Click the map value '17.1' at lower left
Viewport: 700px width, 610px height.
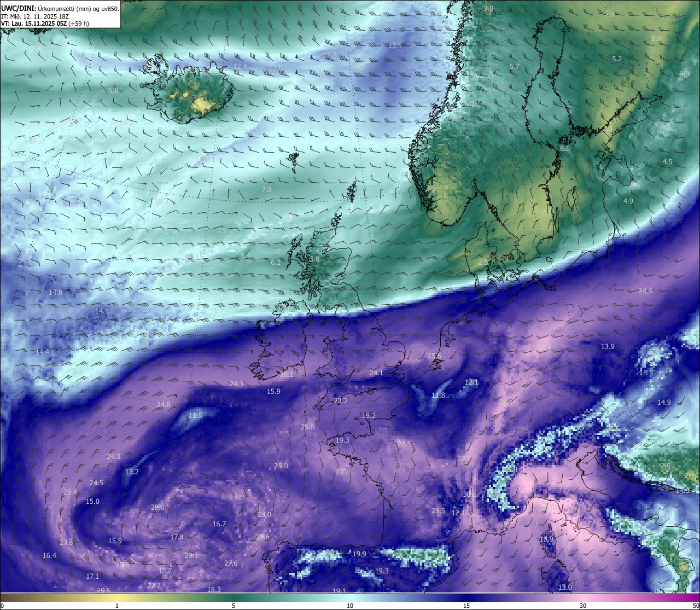pos(92,577)
